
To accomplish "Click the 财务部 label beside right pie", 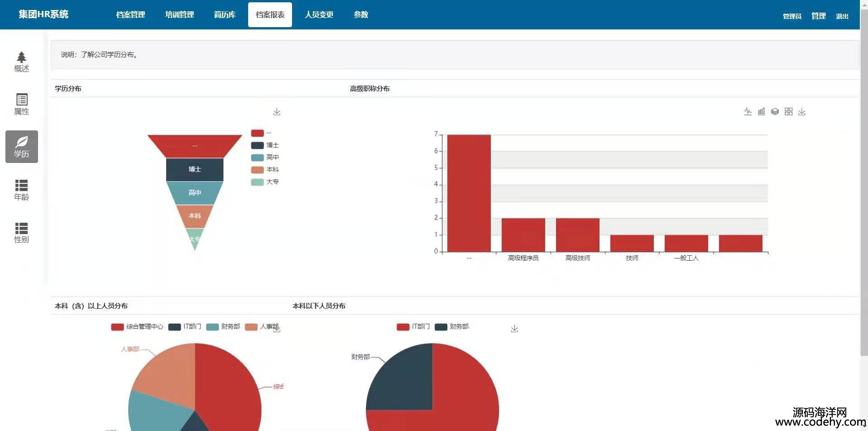I will (360, 357).
